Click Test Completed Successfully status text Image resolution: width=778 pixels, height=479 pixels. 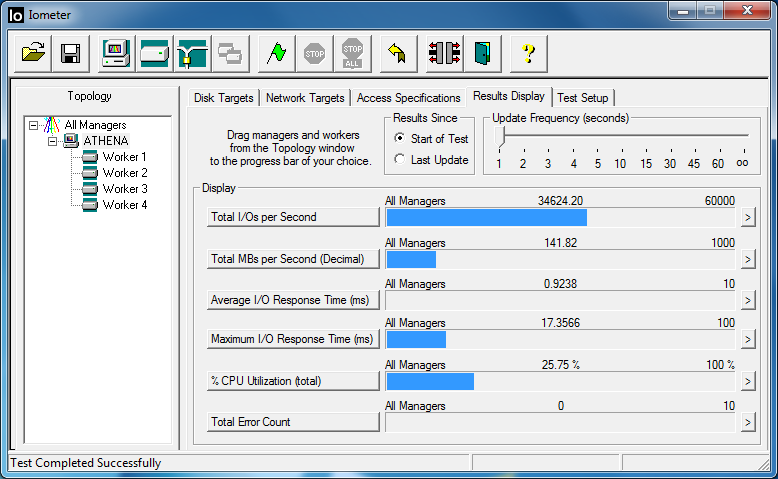(86, 463)
